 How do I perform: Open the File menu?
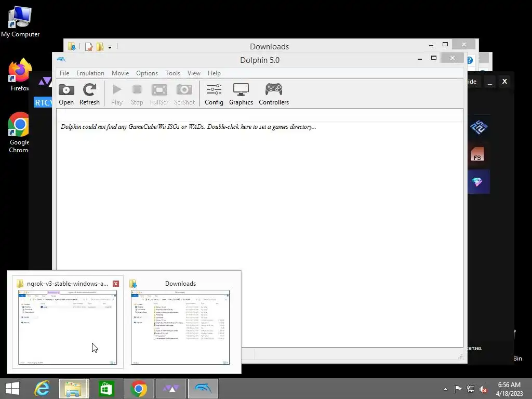pyautogui.click(x=64, y=73)
